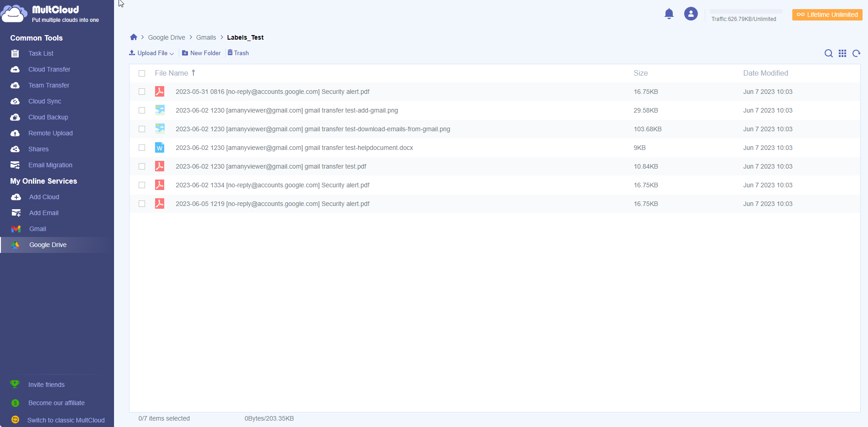Click the Switch to classic icon
Screen dimensions: 868x427
tap(15, 420)
